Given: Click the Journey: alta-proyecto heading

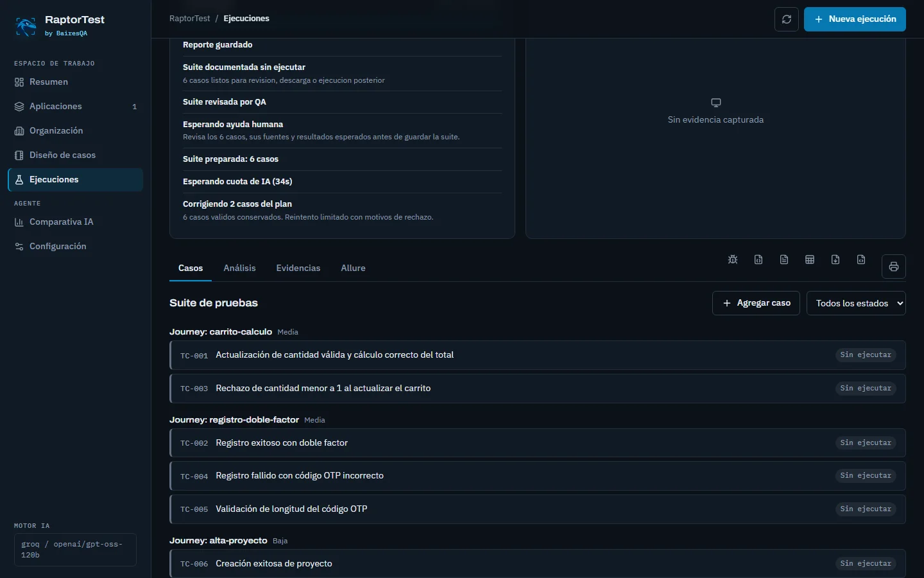Looking at the screenshot, I should pos(218,541).
